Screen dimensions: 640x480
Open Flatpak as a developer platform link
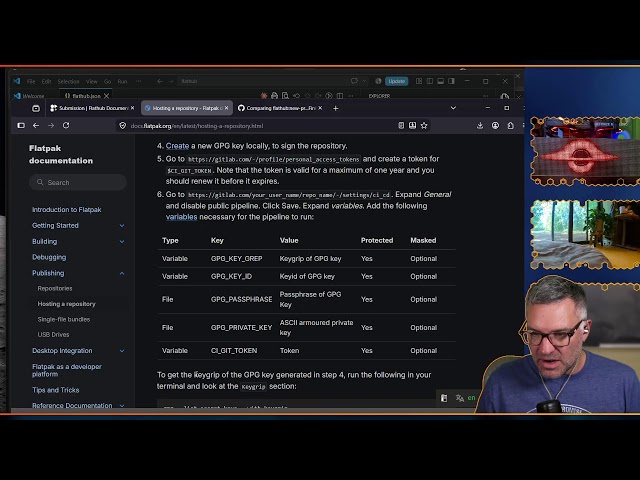[x=67, y=370]
